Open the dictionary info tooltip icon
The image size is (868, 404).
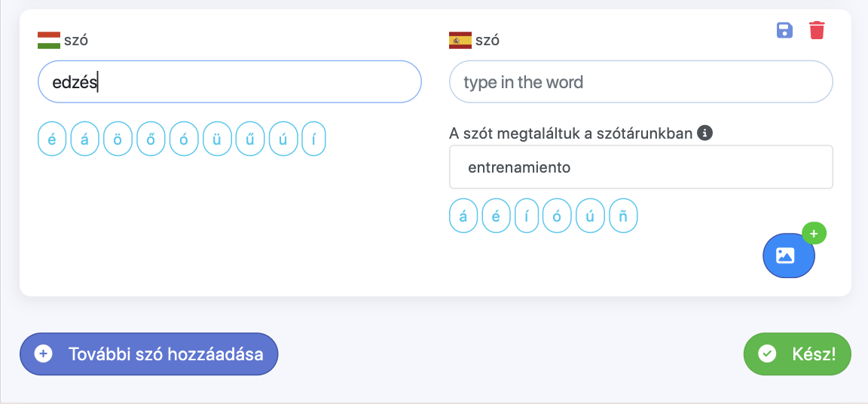[705, 133]
